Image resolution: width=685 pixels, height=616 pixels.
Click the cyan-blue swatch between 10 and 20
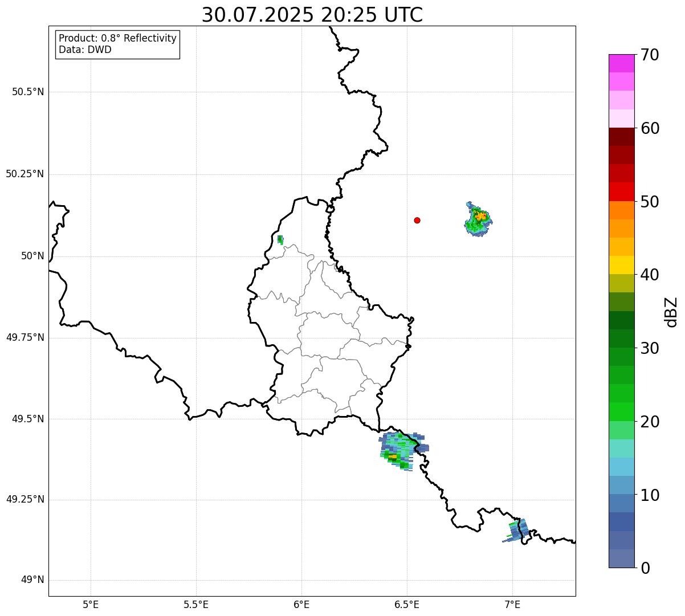621,467
